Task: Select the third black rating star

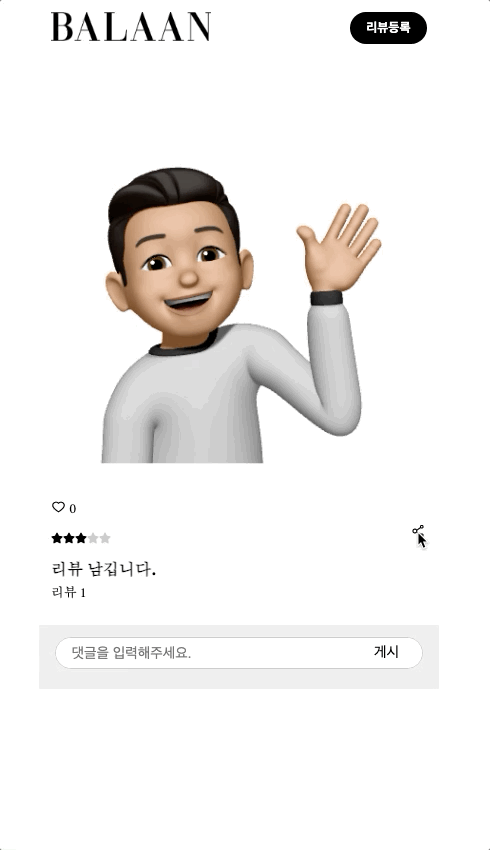Action: point(81,538)
